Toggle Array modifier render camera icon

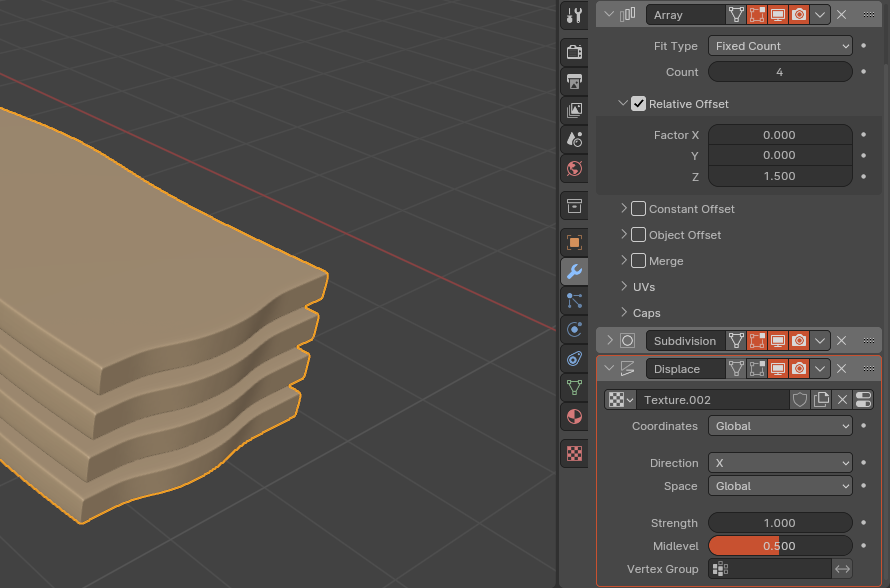click(x=799, y=14)
